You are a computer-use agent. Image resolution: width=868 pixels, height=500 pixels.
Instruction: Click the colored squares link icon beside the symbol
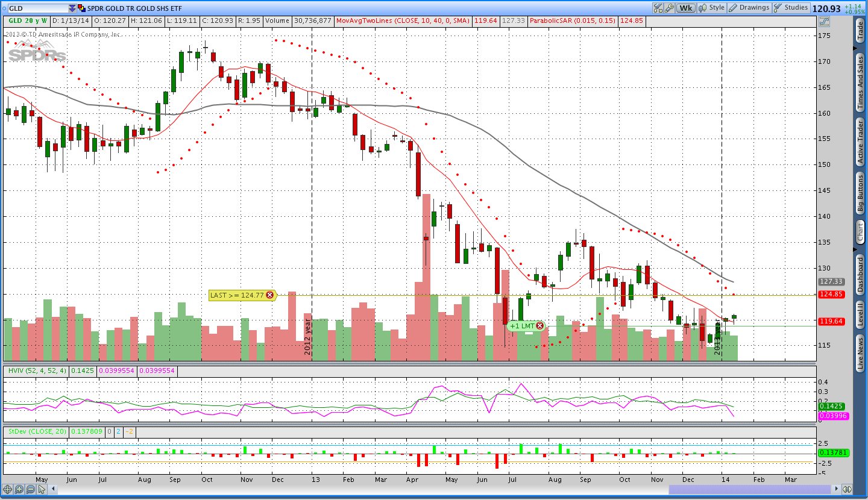[x=81, y=8]
